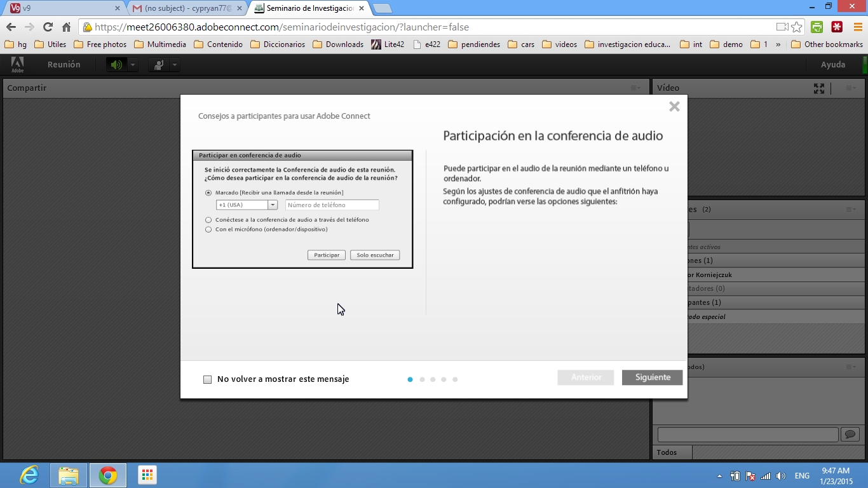Open the Compartir pod options menu

pyautogui.click(x=635, y=88)
